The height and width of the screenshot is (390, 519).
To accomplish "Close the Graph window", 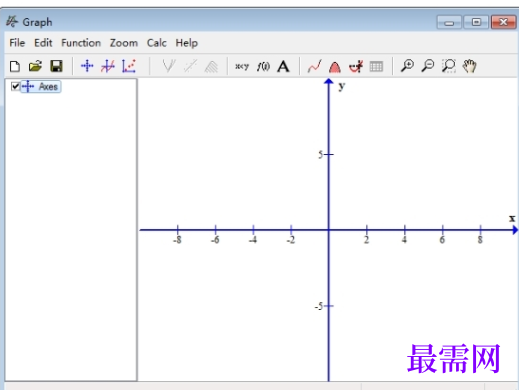I will click(x=503, y=22).
